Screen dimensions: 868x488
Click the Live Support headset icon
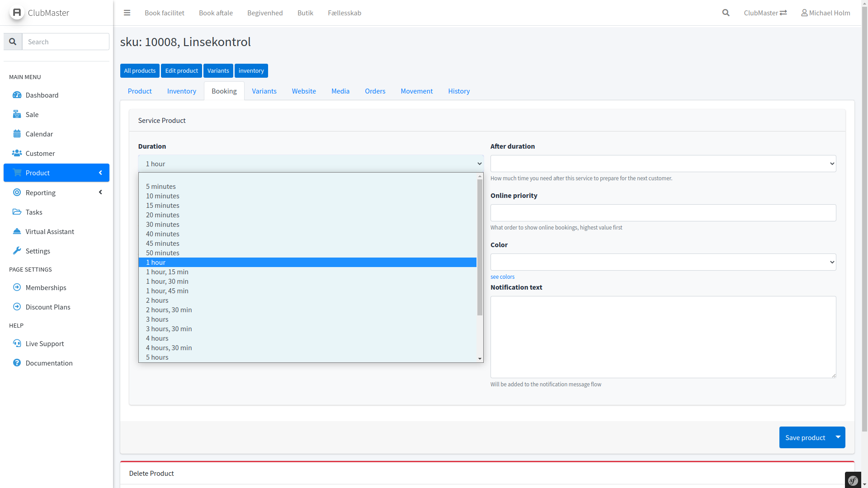click(x=17, y=343)
